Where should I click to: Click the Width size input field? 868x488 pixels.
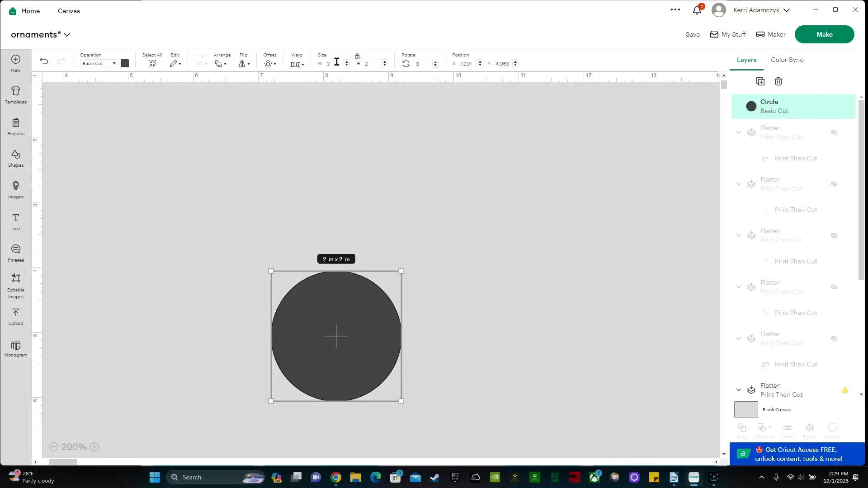tap(334, 64)
